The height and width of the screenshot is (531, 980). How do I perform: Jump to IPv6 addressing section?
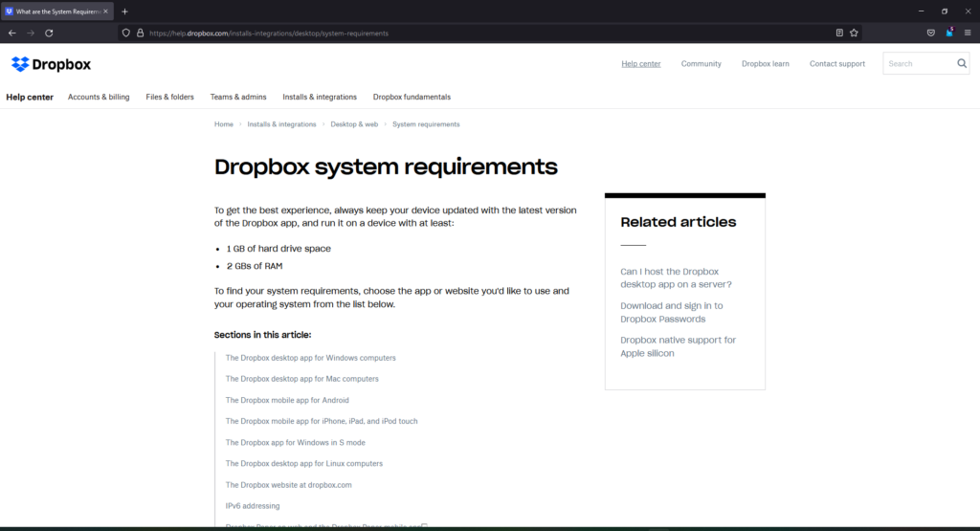(253, 506)
